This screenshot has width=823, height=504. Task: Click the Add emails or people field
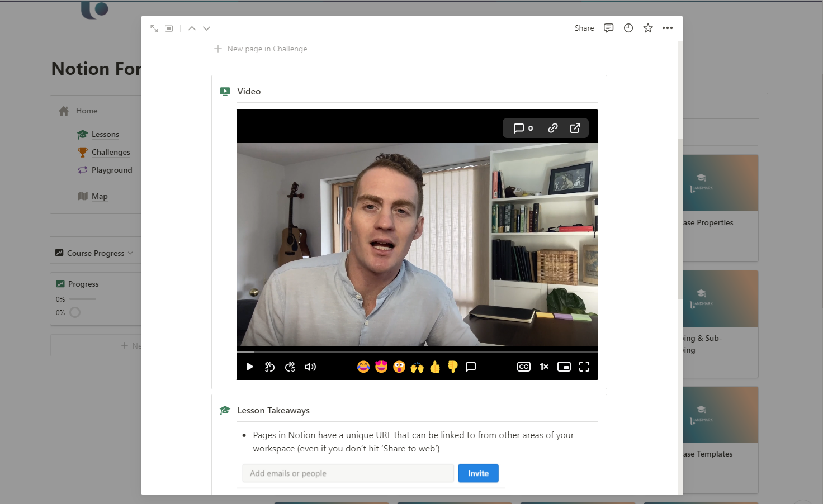click(347, 473)
